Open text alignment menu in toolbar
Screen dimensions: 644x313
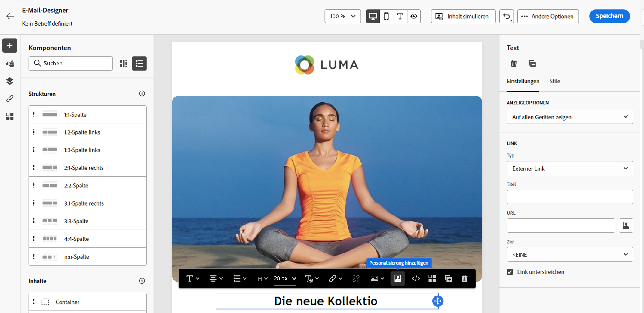coord(216,279)
